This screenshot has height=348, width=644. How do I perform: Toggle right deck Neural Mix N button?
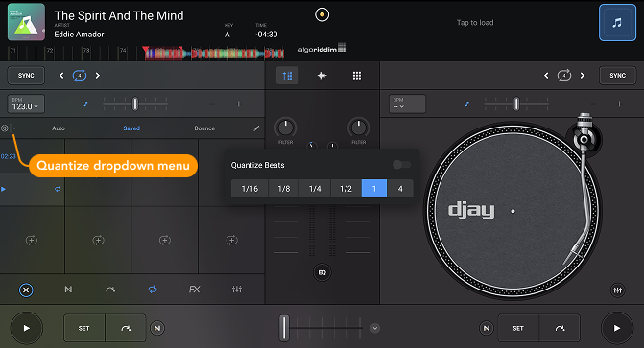pyautogui.click(x=487, y=328)
